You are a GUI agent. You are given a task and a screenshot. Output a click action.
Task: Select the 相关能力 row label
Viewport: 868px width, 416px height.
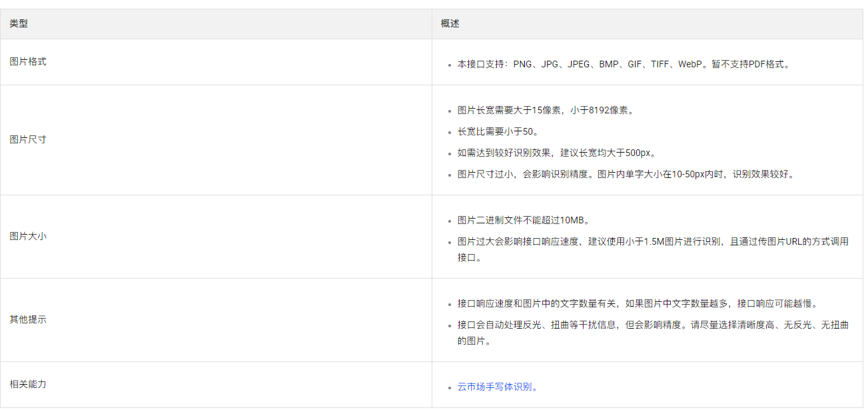tap(28, 385)
